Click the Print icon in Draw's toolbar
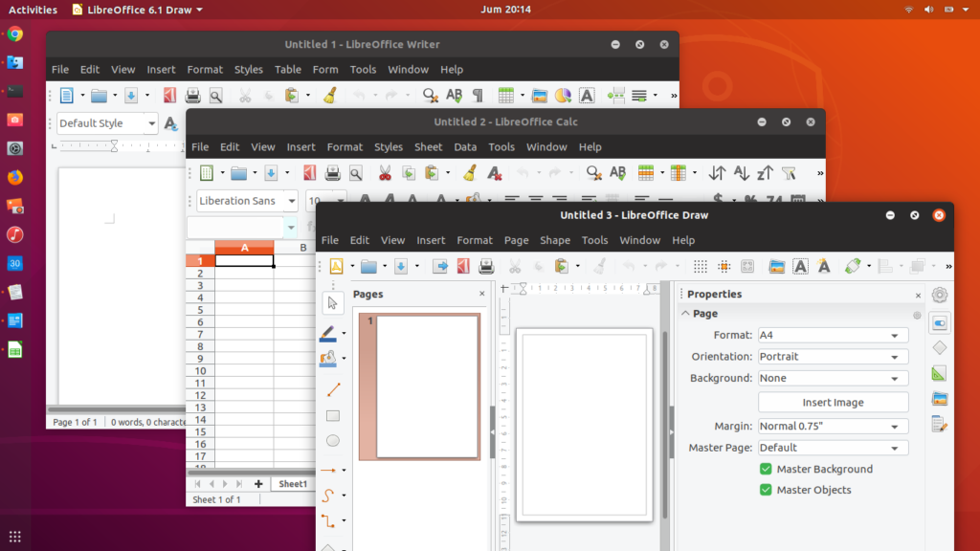The height and width of the screenshot is (551, 980). [486, 266]
